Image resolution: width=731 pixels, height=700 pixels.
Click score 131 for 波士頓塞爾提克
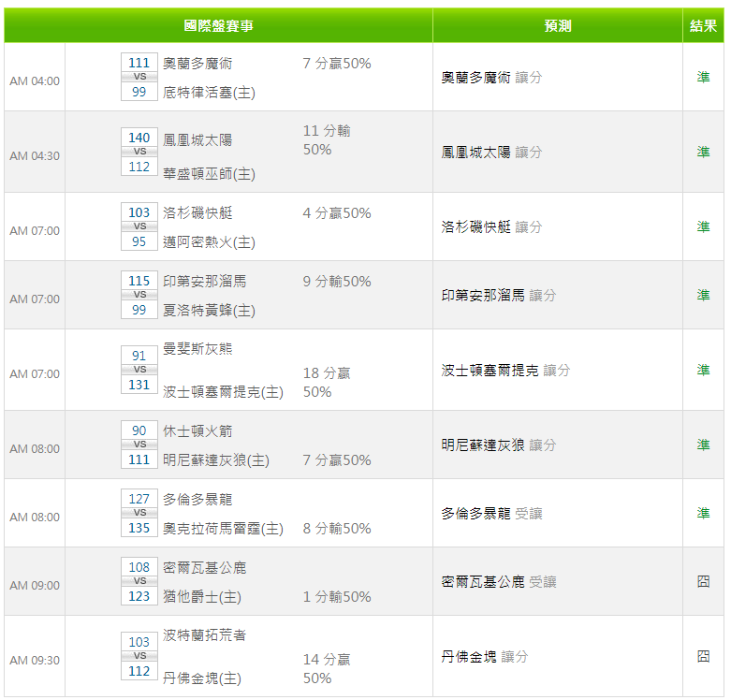coord(139,385)
